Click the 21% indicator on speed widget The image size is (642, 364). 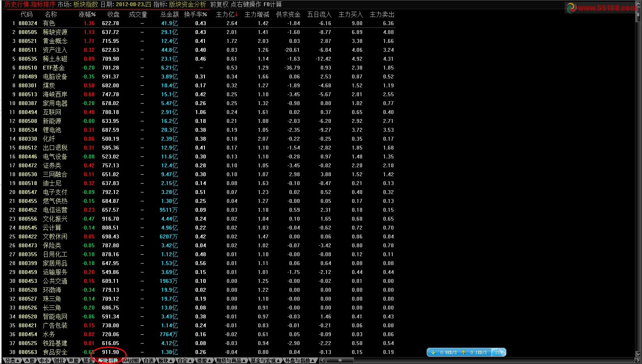click(x=499, y=352)
